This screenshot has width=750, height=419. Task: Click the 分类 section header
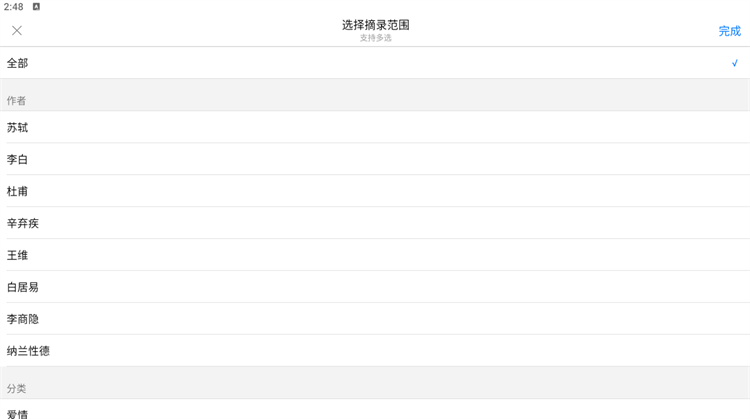16,388
